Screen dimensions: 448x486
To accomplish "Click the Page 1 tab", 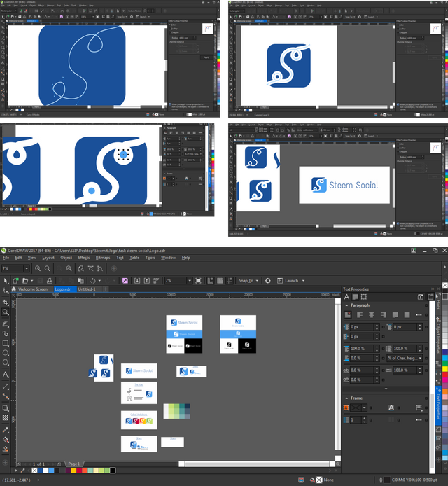I will point(73,464).
